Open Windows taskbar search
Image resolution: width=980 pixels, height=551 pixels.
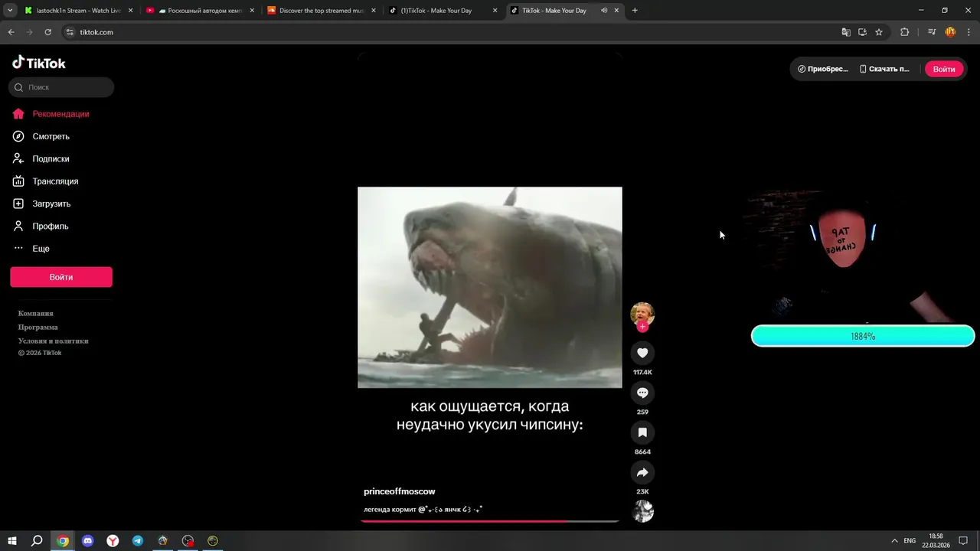tap(37, 540)
